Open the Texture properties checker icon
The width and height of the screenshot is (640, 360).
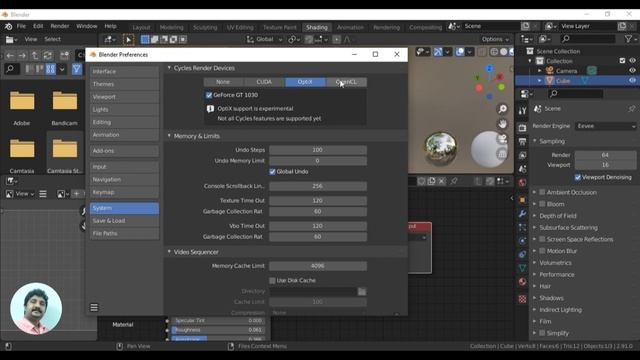point(522,299)
